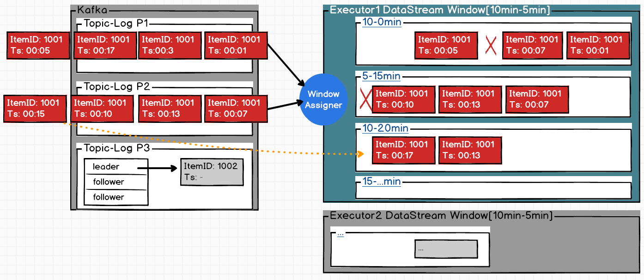The height and width of the screenshot is (280, 644).
Task: Click the Topic-Log P3 title
Action: pyautogui.click(x=117, y=148)
